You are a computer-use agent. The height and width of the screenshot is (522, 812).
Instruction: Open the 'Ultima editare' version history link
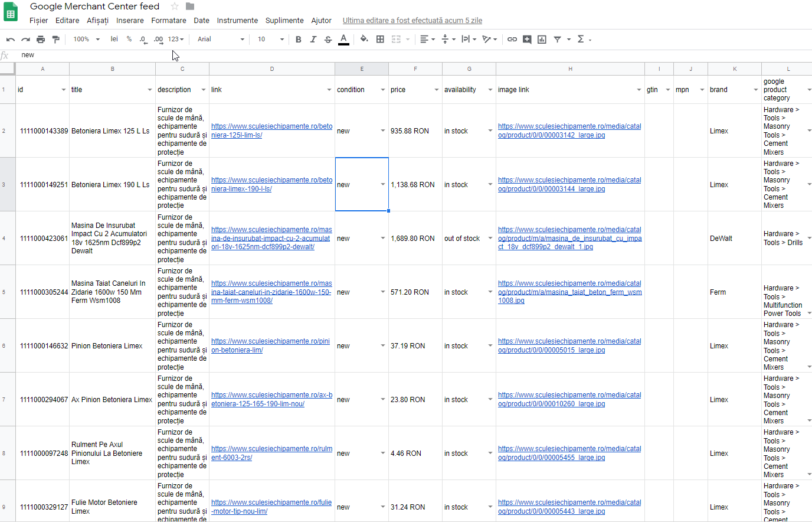pos(412,21)
